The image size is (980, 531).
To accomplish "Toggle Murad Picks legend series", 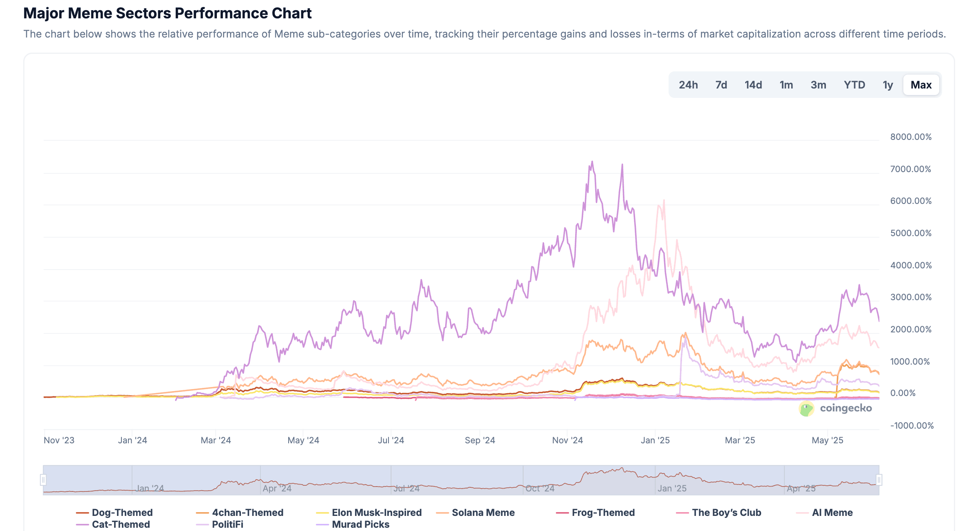I will click(360, 524).
